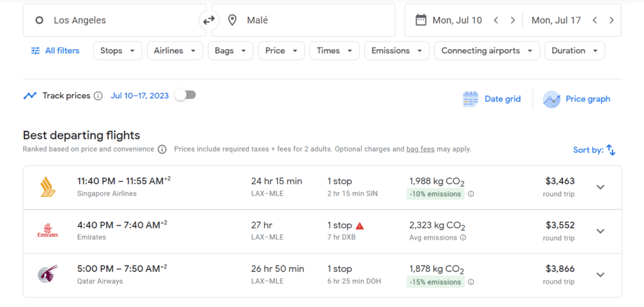Select the $3,866 Qatar Airways price
The height and width of the screenshot is (307, 644).
coord(560,269)
